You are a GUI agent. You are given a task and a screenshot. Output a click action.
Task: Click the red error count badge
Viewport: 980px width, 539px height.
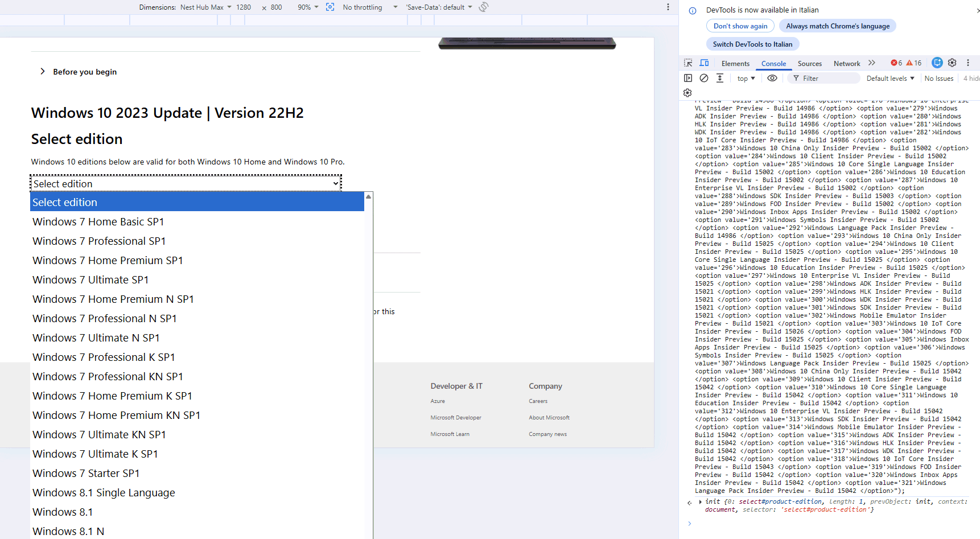(896, 63)
